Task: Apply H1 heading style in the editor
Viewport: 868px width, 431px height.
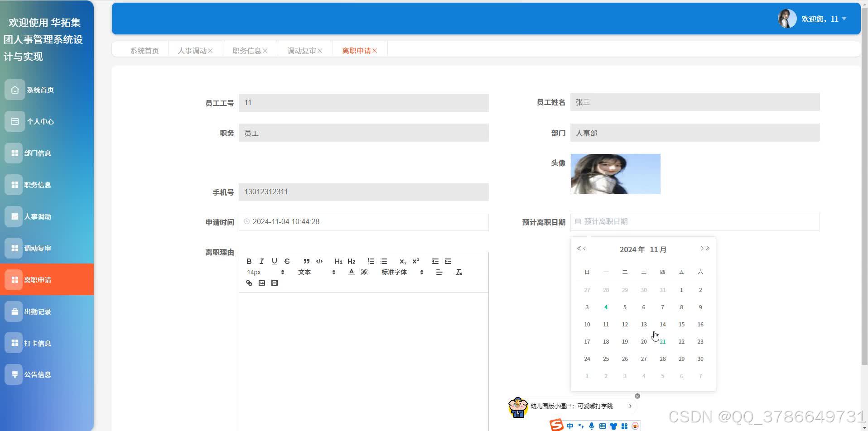Action: (x=338, y=261)
